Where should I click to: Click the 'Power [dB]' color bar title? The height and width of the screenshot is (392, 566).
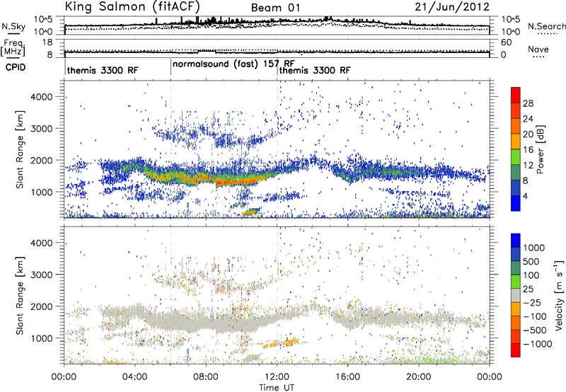click(x=541, y=149)
